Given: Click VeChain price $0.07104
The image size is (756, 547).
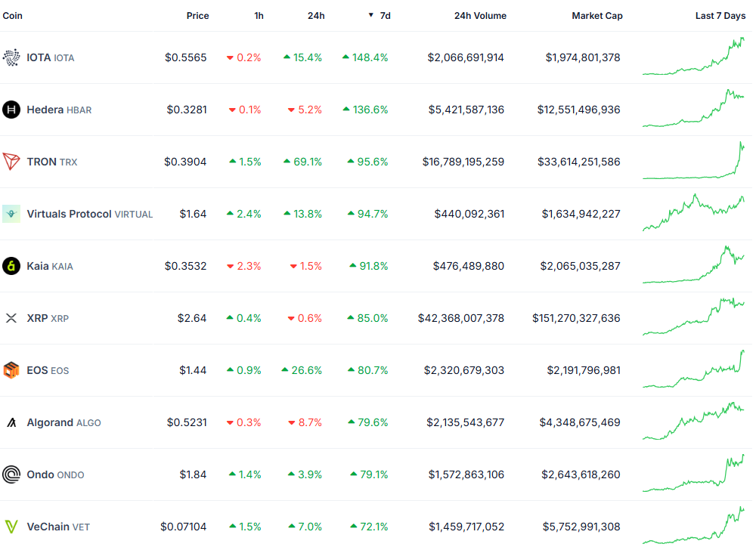Looking at the screenshot, I should coord(184,527).
